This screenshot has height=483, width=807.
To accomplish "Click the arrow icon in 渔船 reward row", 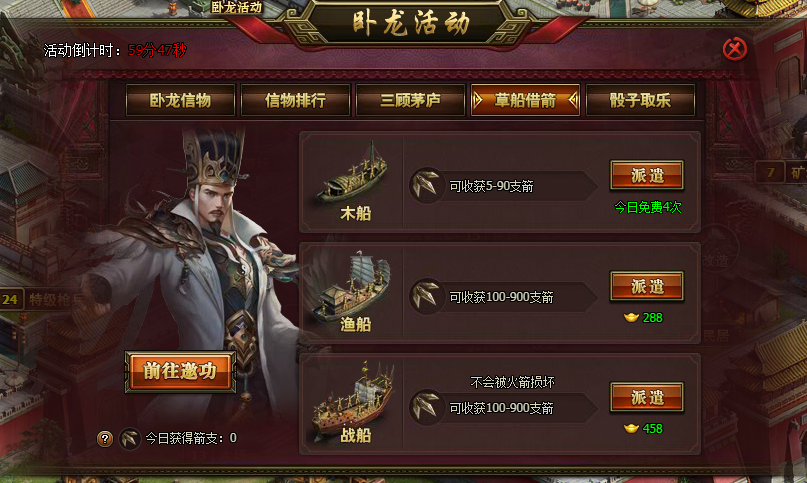I will [427, 296].
